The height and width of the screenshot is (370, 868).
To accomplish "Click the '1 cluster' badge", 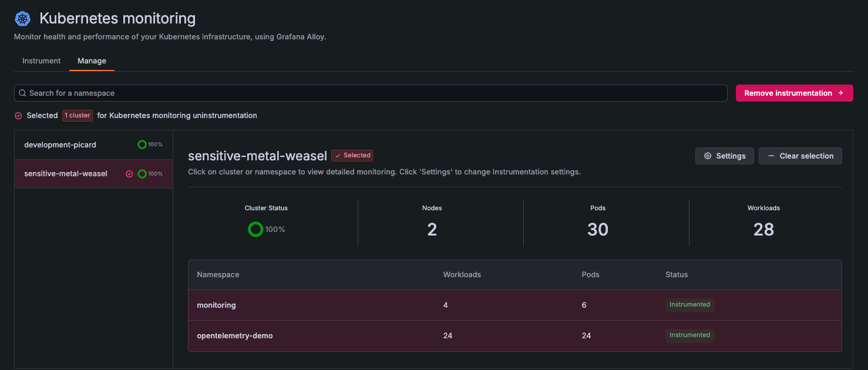I will tap(78, 116).
